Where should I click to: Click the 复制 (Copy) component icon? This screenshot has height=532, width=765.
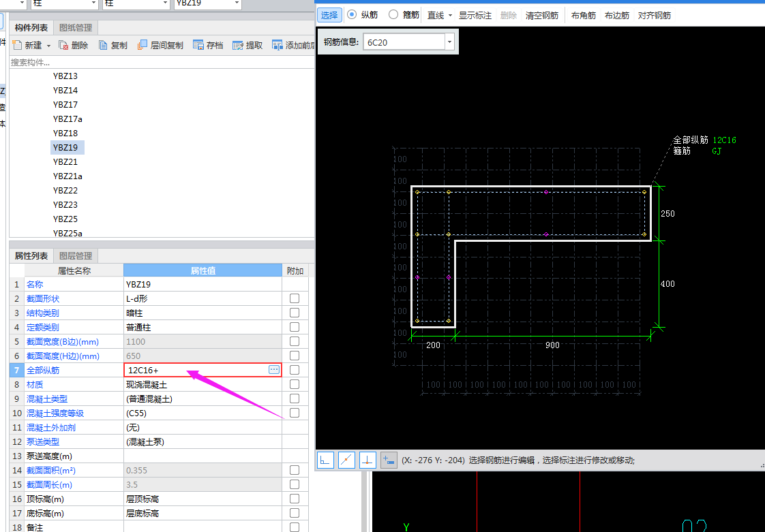(x=103, y=46)
